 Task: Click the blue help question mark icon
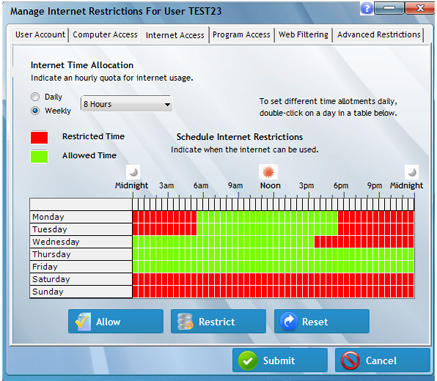pos(367,8)
